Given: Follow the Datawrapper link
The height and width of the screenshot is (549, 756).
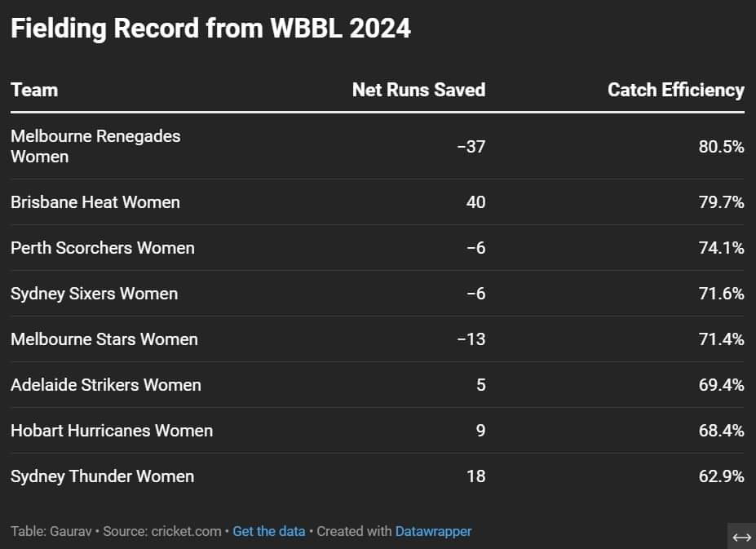Looking at the screenshot, I should pyautogui.click(x=433, y=531).
